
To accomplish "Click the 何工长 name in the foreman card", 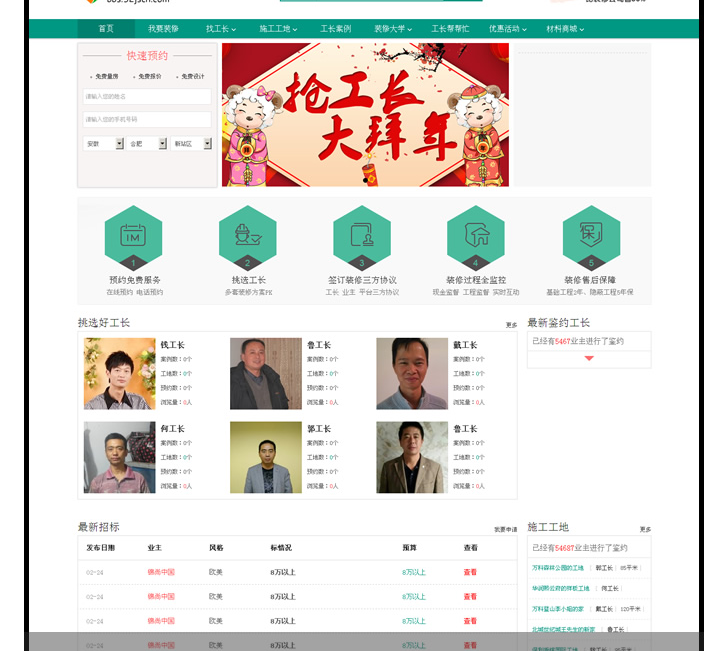I will 173,429.
